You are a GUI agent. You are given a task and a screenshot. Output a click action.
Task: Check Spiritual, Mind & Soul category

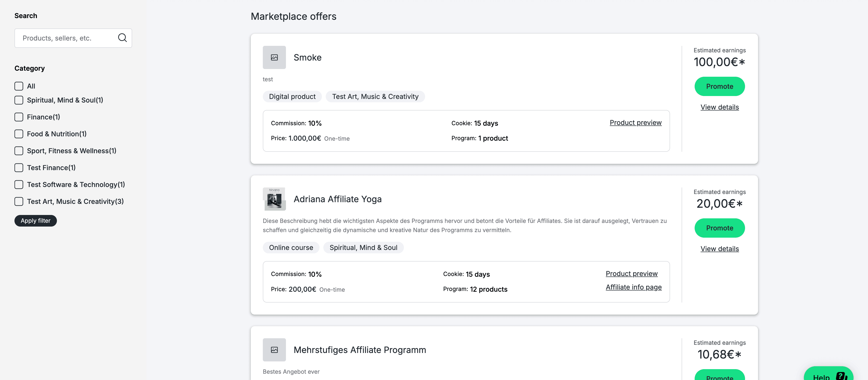19,100
